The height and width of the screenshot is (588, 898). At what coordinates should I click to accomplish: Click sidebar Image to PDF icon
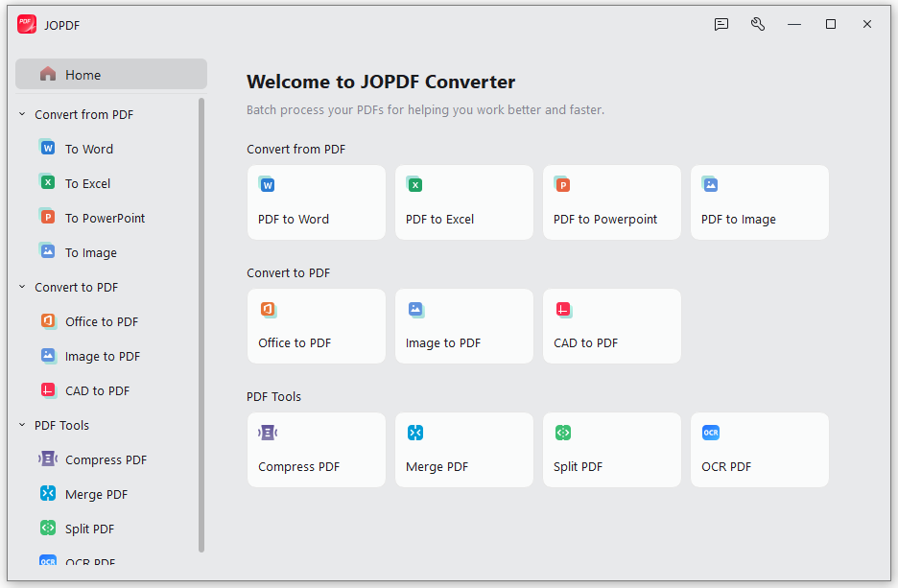coord(48,355)
